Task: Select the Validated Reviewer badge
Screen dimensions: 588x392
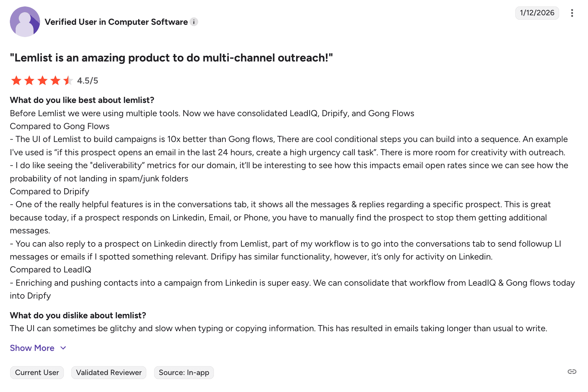Action: tap(109, 373)
